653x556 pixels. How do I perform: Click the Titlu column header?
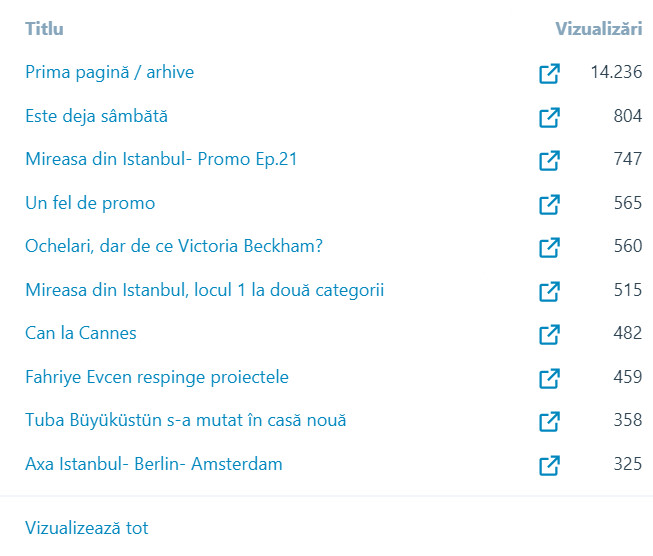(44, 29)
